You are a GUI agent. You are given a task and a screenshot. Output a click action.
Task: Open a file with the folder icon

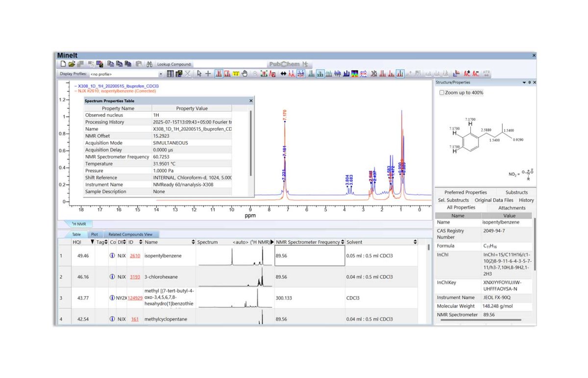72,64
